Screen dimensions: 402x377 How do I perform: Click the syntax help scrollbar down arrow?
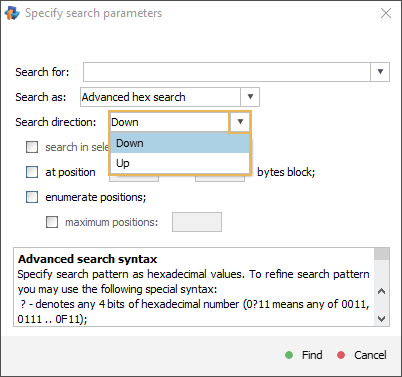(382, 319)
